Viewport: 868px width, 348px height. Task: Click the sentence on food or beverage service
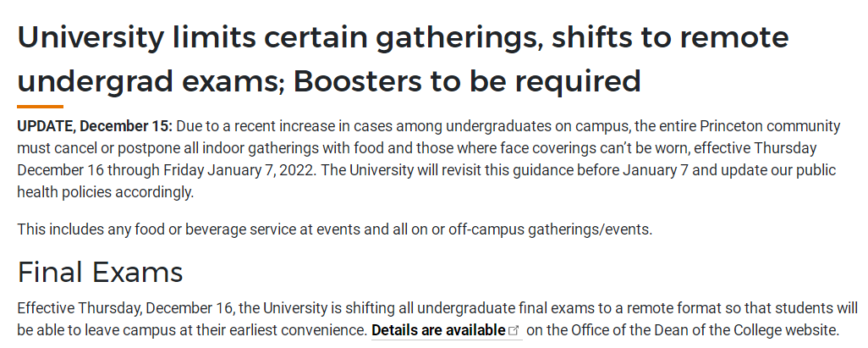tap(335, 229)
